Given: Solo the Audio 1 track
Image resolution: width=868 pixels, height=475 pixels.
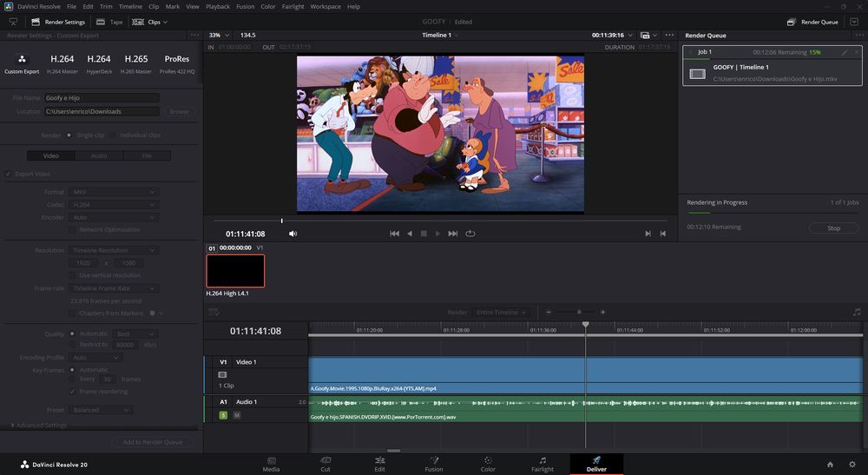Looking at the screenshot, I should pyautogui.click(x=223, y=416).
